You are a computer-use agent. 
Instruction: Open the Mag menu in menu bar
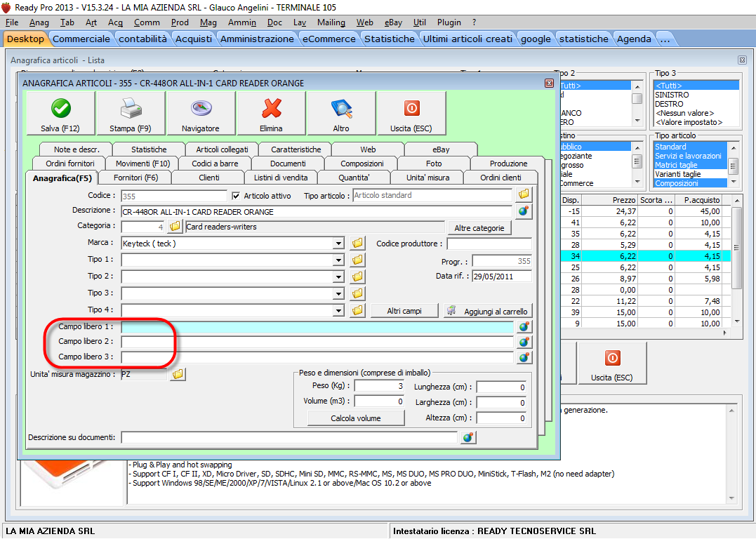(x=208, y=22)
